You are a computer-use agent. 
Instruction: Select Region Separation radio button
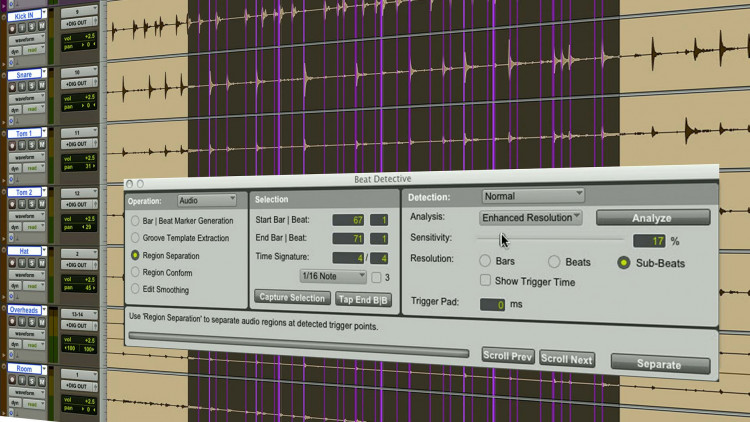click(135, 255)
